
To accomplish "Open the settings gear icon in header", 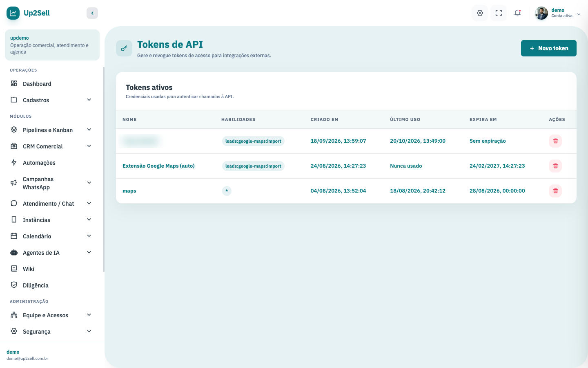I will (x=480, y=13).
